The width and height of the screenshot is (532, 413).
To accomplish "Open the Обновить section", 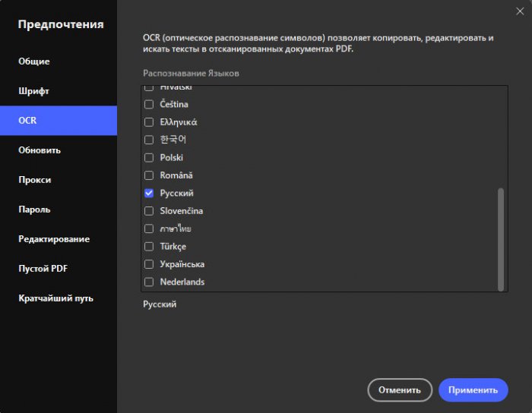I will pyautogui.click(x=40, y=150).
